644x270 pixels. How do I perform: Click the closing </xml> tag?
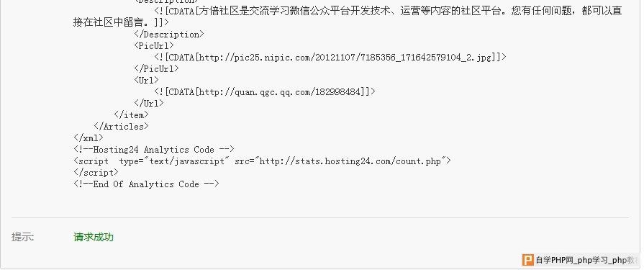pyautogui.click(x=89, y=138)
